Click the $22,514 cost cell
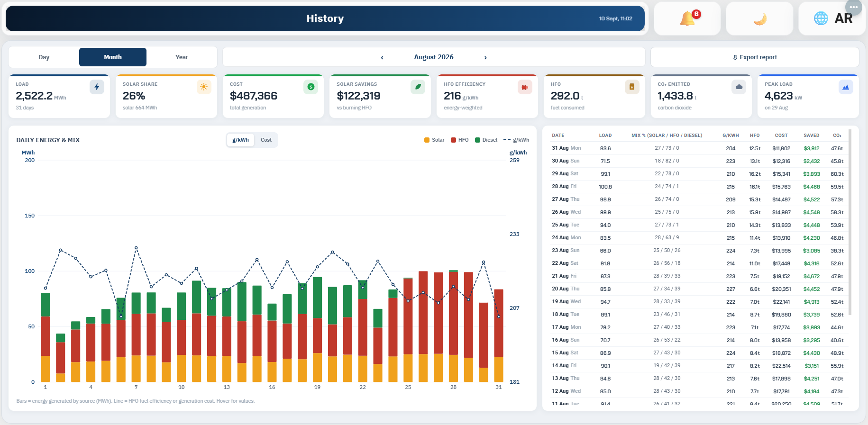The height and width of the screenshot is (425, 868). (781, 366)
